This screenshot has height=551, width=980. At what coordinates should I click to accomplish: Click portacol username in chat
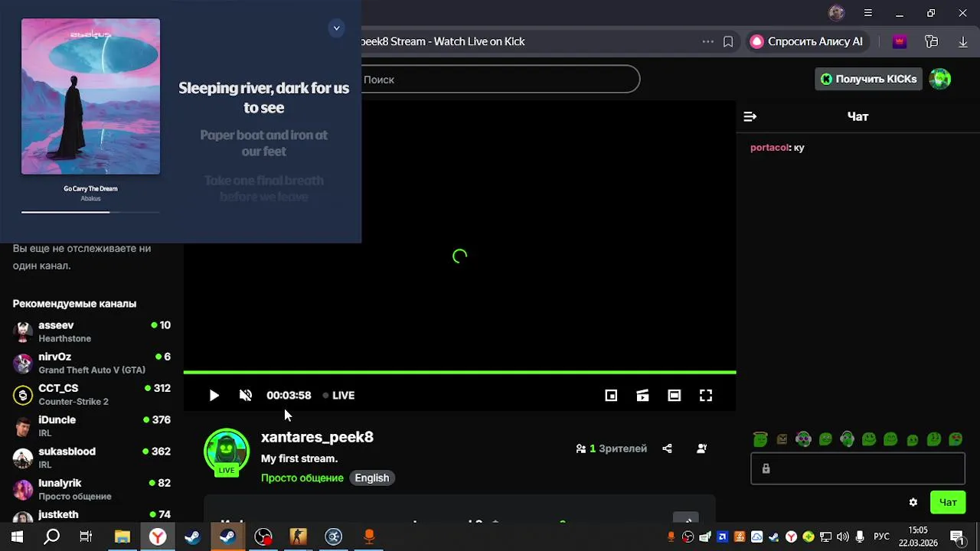pyautogui.click(x=769, y=148)
